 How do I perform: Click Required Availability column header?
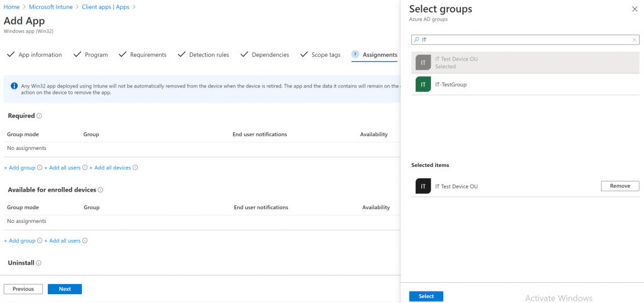click(374, 134)
